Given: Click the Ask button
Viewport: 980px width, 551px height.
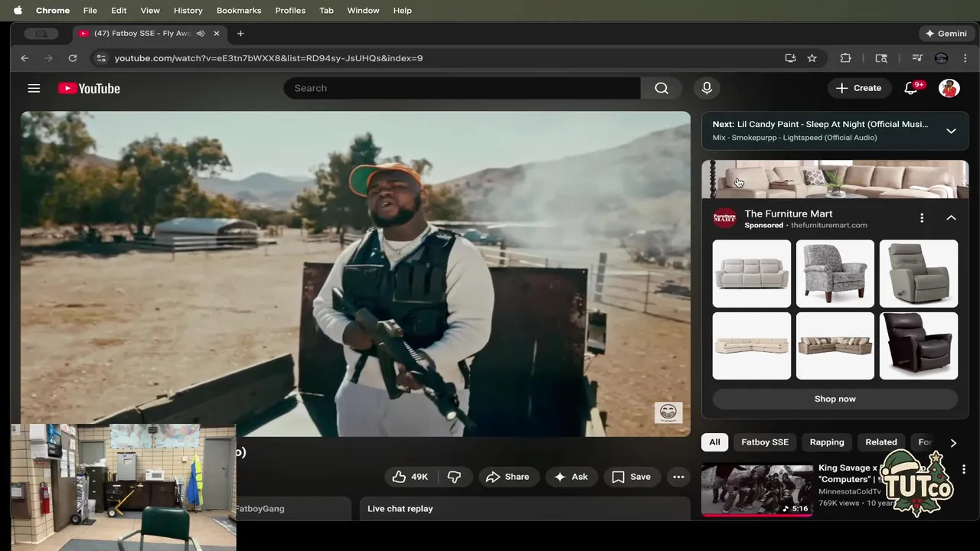Looking at the screenshot, I should click(x=571, y=477).
